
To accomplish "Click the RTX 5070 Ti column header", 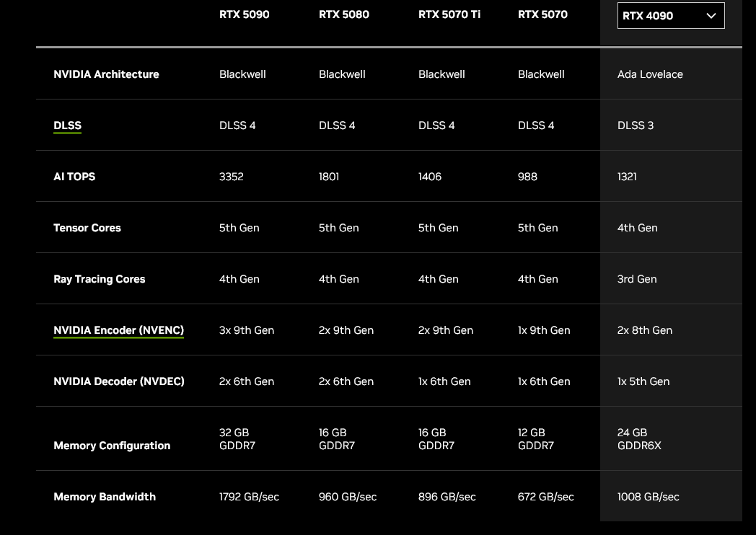I will (x=449, y=14).
